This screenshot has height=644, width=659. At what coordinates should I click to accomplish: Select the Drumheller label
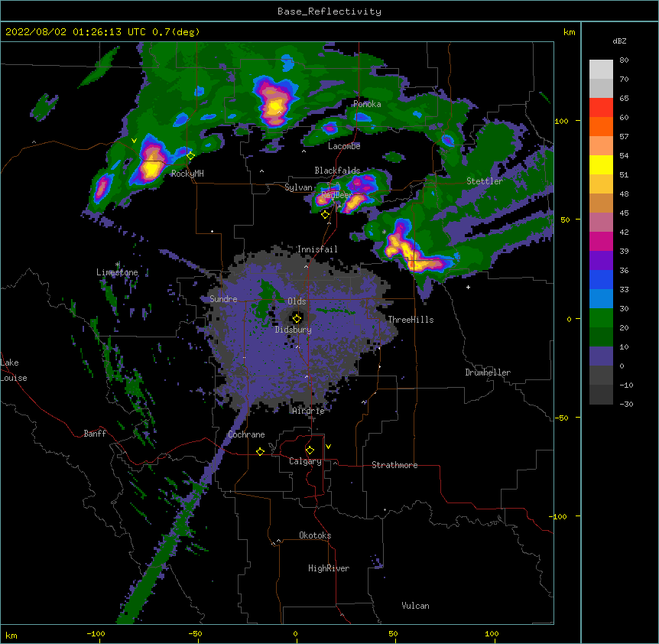click(488, 372)
